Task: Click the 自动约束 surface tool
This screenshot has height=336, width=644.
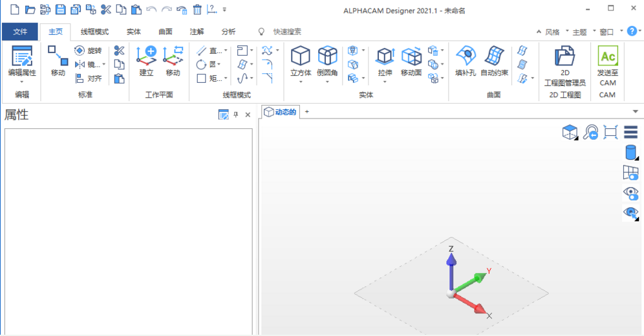Action: pyautogui.click(x=495, y=62)
